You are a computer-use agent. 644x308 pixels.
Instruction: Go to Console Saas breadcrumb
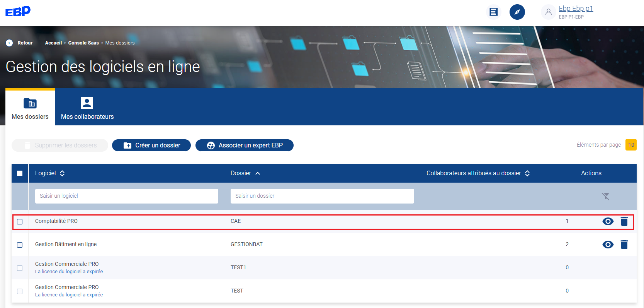tap(83, 43)
